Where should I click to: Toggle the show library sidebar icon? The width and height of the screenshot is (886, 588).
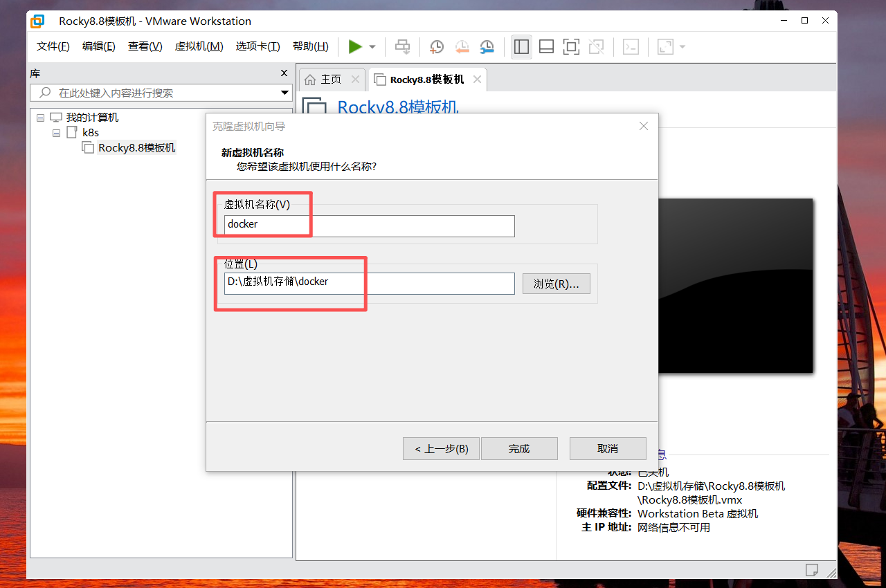coord(521,46)
